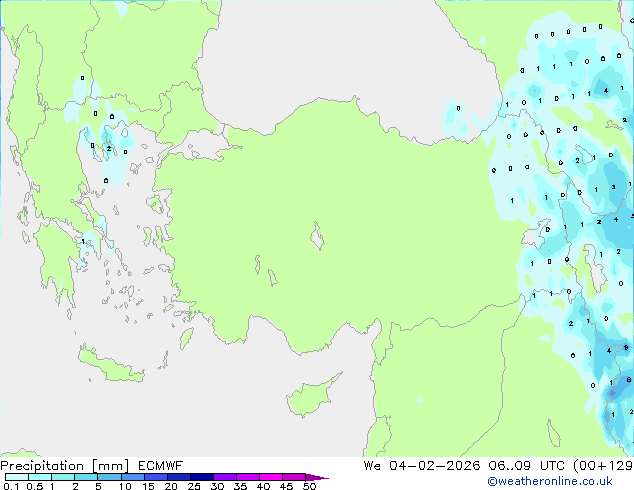Click the legend label 0.1
This screenshot has height=490, width=634.
click(x=11, y=486)
